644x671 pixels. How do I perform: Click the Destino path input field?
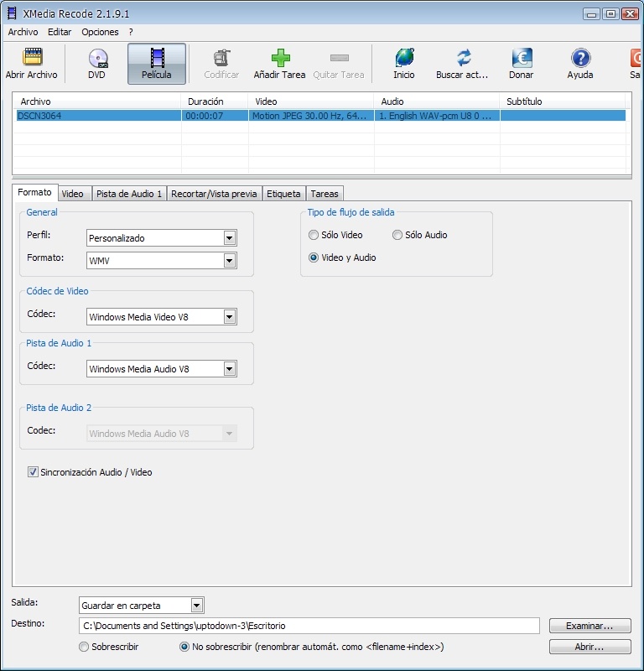point(309,626)
